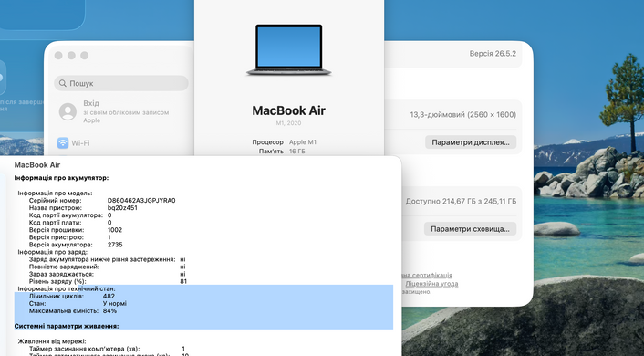Image resolution: width=644 pixels, height=356 pixels.
Task: Click device name value bq20z451
Action: (x=122, y=208)
